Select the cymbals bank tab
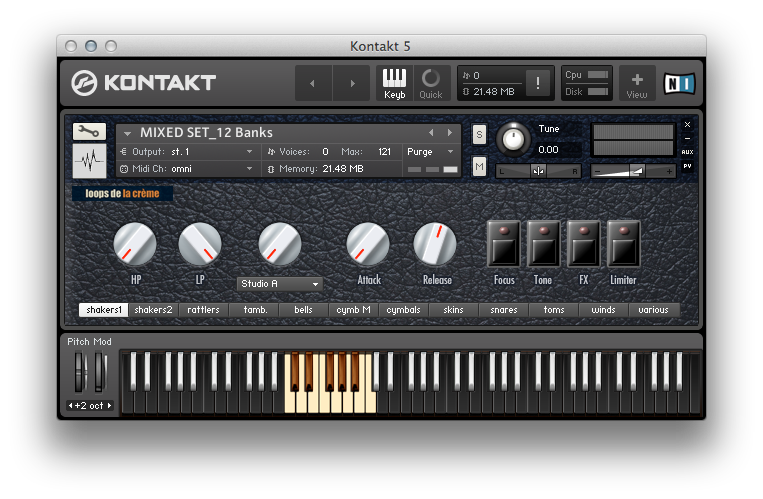 pos(403,310)
